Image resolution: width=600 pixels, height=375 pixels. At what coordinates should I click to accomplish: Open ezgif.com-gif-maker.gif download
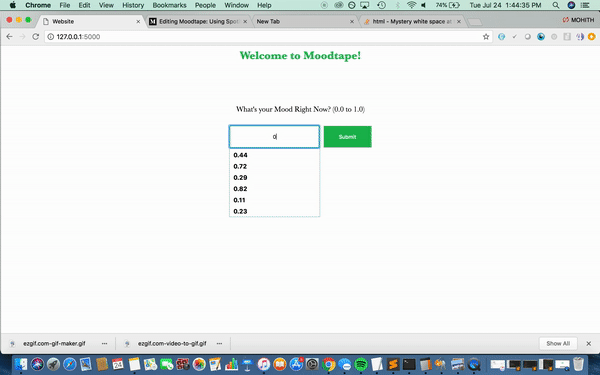pyautogui.click(x=54, y=343)
